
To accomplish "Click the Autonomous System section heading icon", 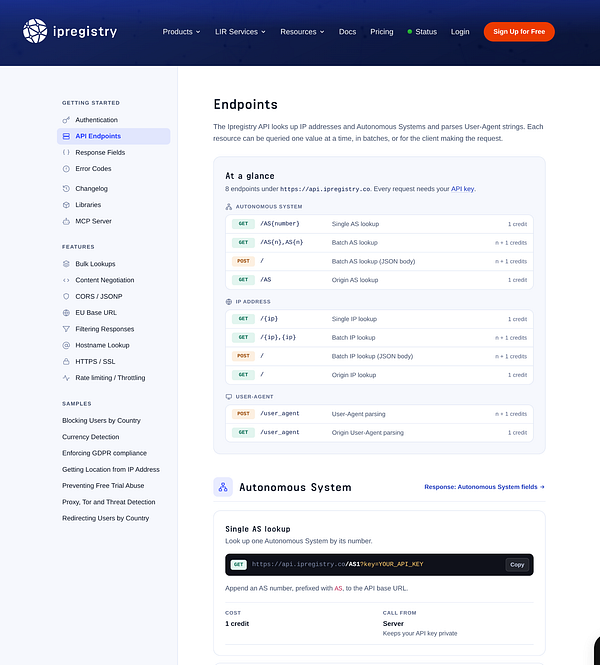I will (x=223, y=487).
